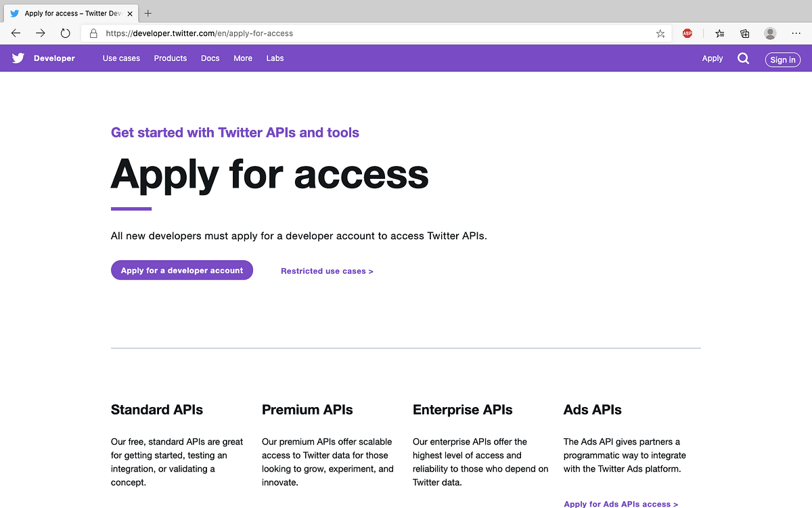Click the browser back arrow

pyautogui.click(x=16, y=33)
